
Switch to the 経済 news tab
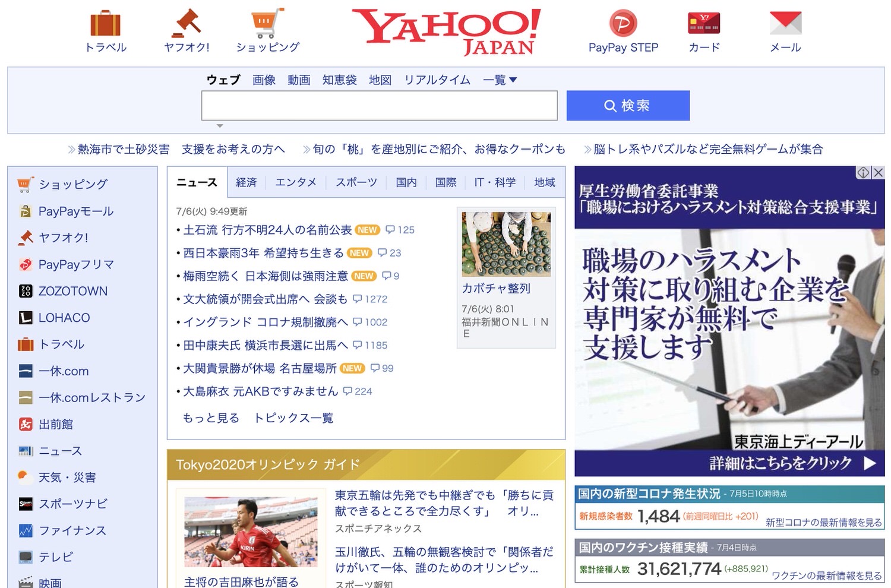(x=247, y=182)
